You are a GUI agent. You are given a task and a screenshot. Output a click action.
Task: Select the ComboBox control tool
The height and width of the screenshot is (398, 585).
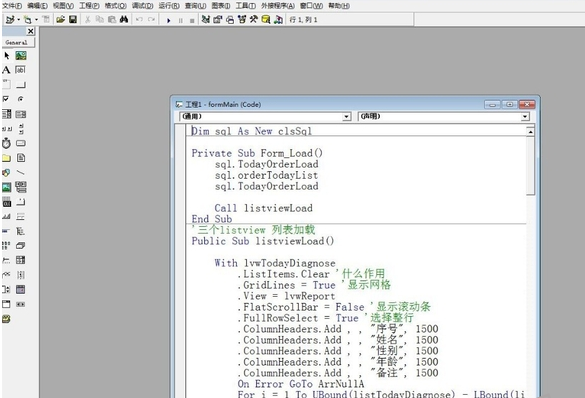click(6, 114)
